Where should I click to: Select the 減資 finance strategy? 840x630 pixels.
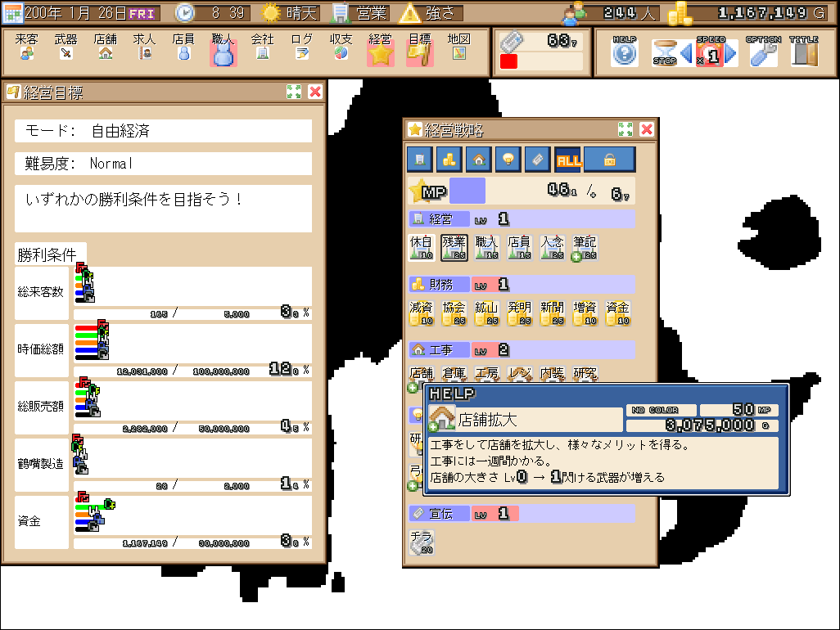click(421, 313)
